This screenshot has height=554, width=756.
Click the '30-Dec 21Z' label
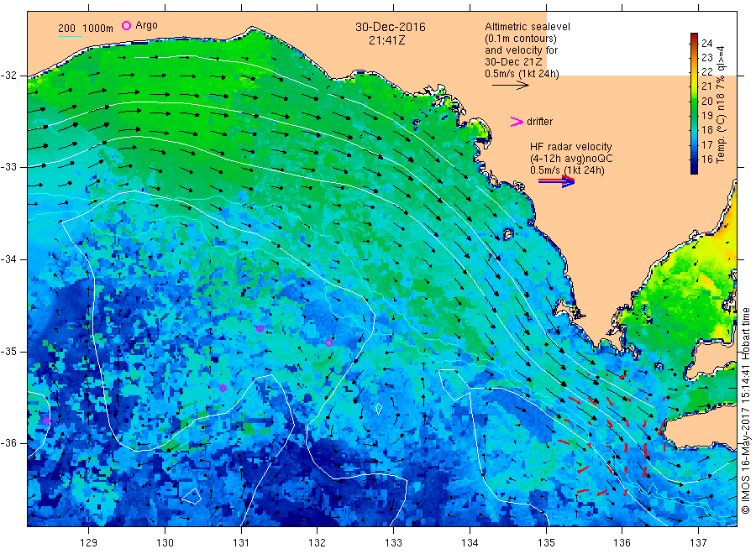click(x=513, y=62)
